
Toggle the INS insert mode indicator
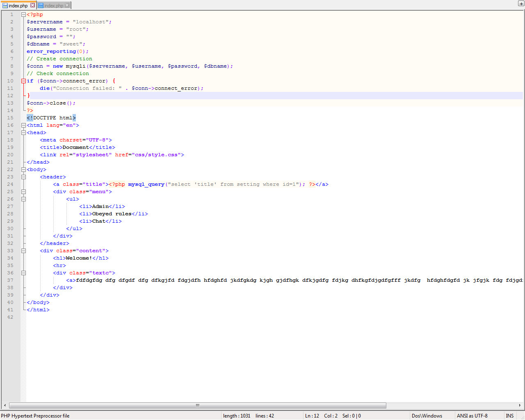coord(509,415)
